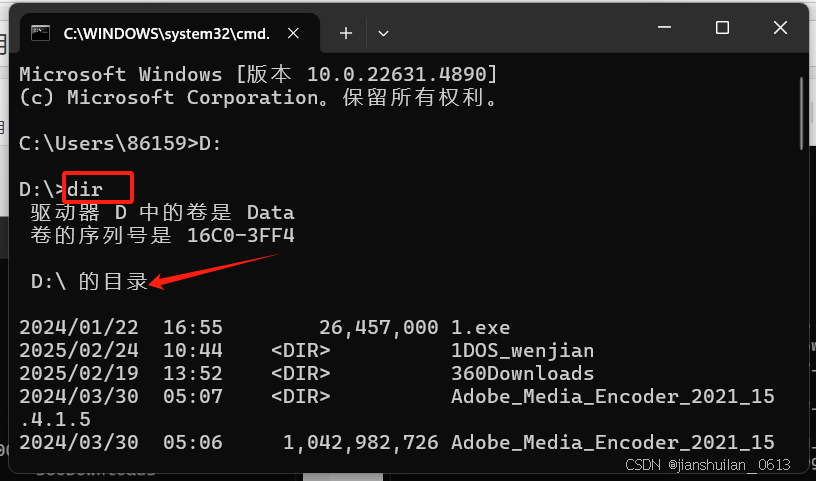Screen dimensions: 816x481
Task: Click the time 05:06
Action: [x=193, y=442]
